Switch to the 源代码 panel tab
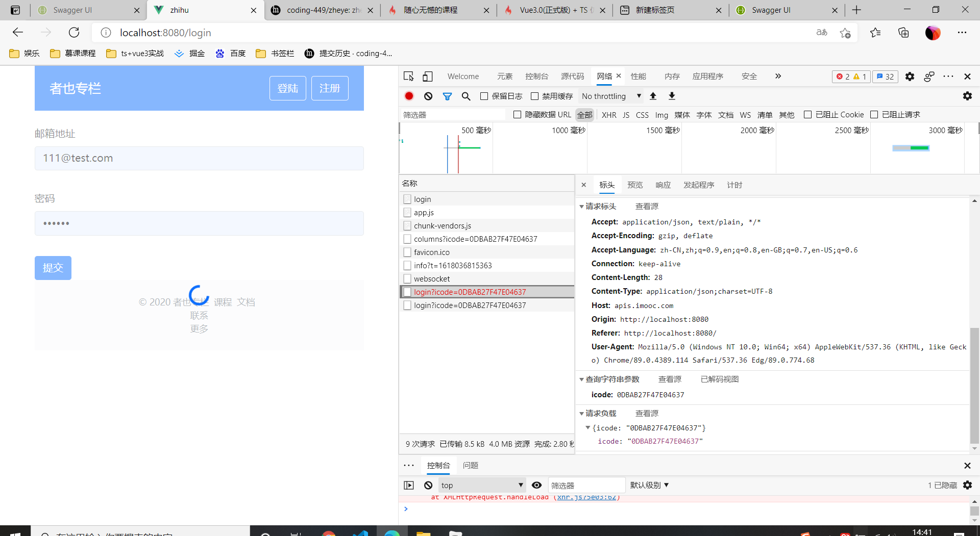Screen dimensions: 980x536 tap(573, 76)
